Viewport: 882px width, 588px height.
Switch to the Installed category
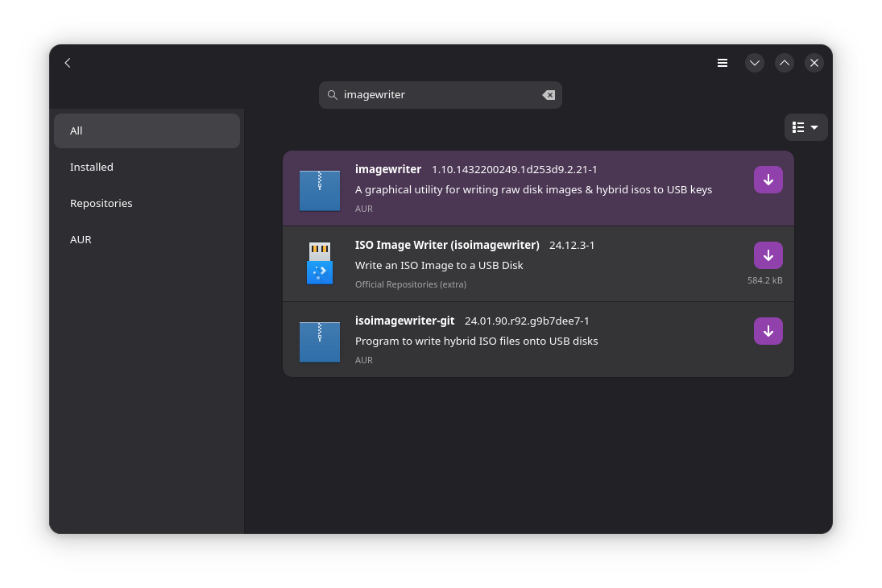(x=147, y=167)
